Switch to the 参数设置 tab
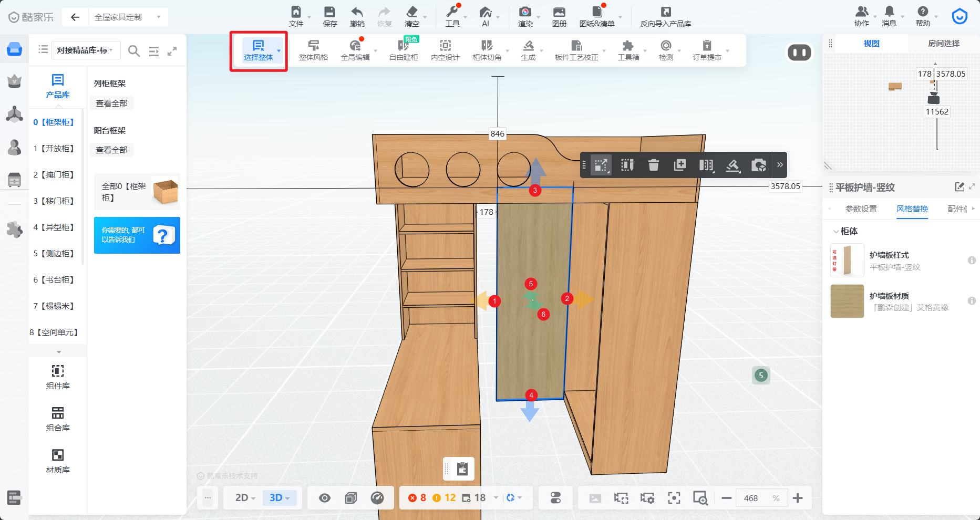The width and height of the screenshot is (980, 520). (861, 209)
